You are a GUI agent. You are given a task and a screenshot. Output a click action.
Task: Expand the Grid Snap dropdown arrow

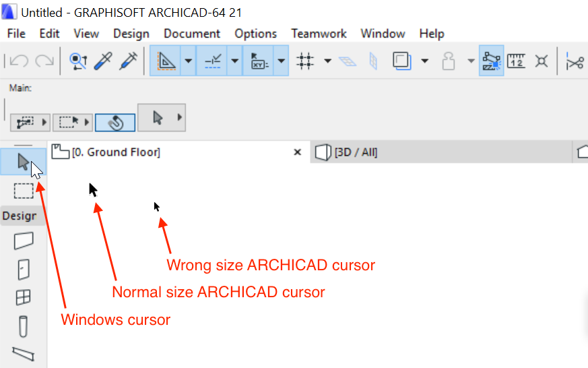click(328, 61)
